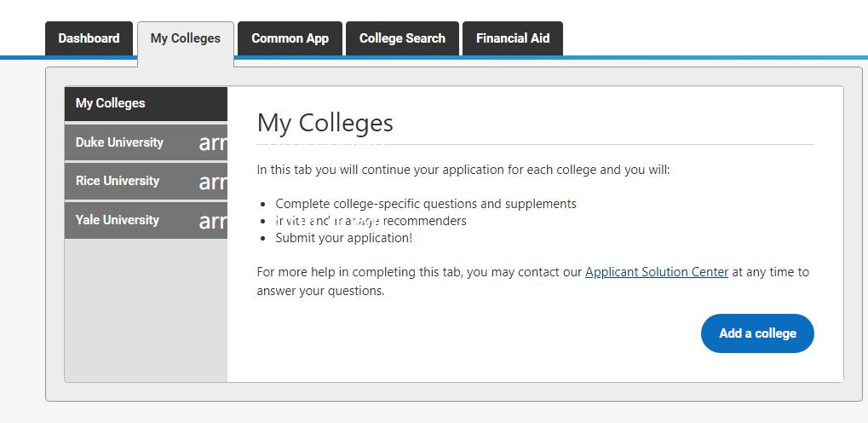This screenshot has width=868, height=423.
Task: Click the 'In this tab you will continue' paragraph
Action: [463, 170]
